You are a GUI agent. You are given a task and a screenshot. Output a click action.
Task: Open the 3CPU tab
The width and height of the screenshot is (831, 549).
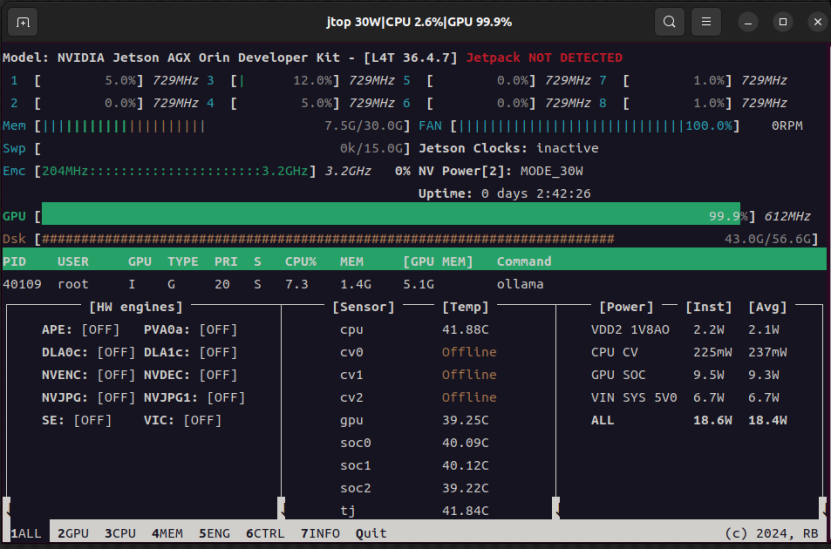(120, 534)
